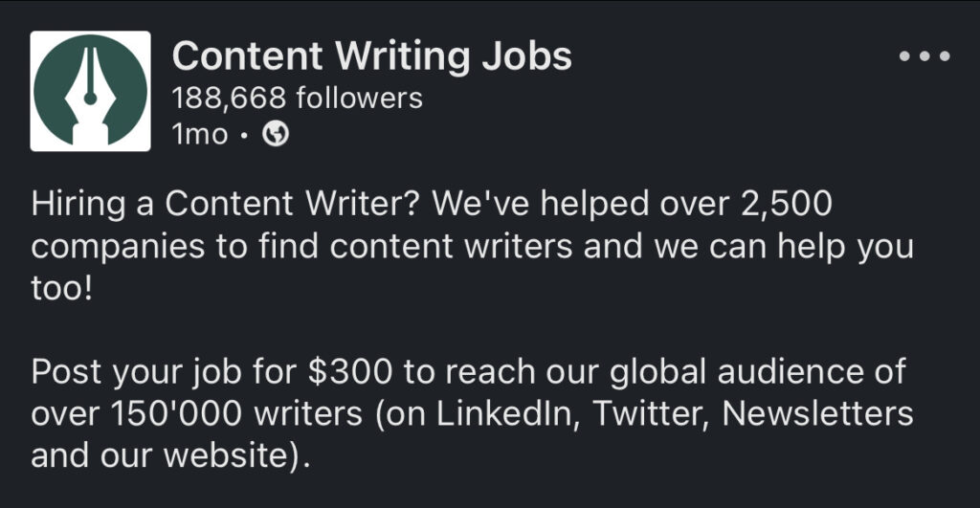Image resolution: width=980 pixels, height=508 pixels.
Task: Open the three-dot post options menu
Action: pos(925,56)
